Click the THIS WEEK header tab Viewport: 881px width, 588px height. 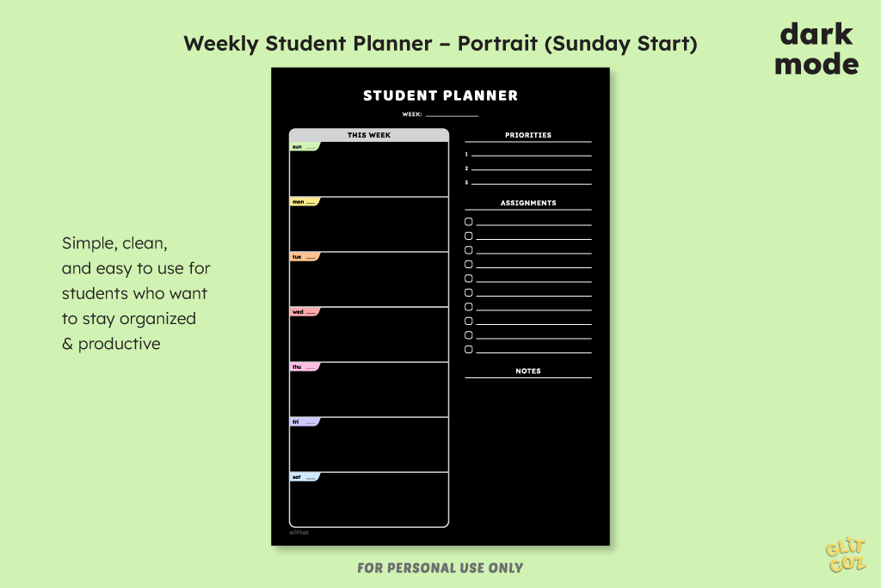tap(369, 135)
